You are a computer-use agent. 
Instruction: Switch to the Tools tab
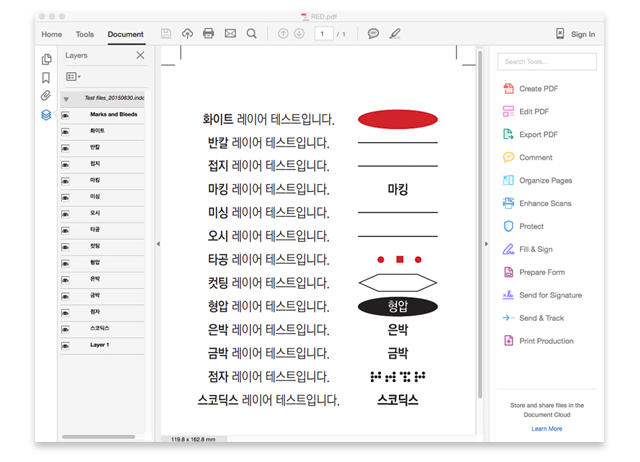click(84, 34)
